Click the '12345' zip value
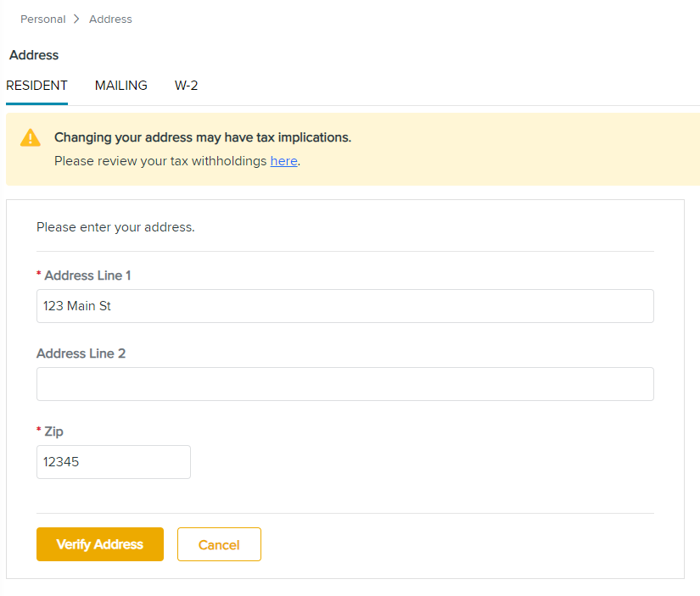 click(60, 462)
